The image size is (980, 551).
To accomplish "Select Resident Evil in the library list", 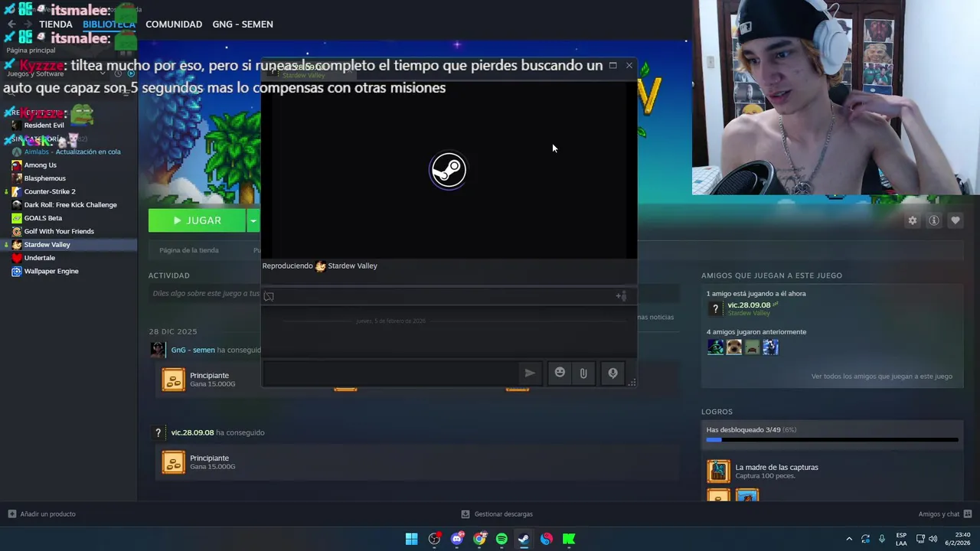I will coord(44,126).
